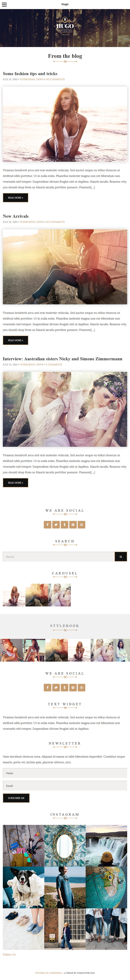This screenshot has height=980, width=130.
Task: Click the Facebook icon above the Search widget
Action: click(x=47, y=525)
